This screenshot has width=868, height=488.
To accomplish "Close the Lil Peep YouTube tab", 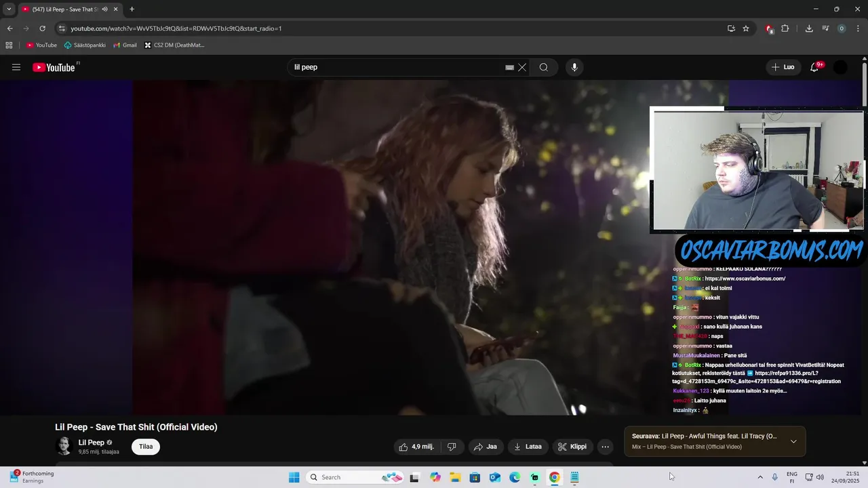I will click(116, 9).
